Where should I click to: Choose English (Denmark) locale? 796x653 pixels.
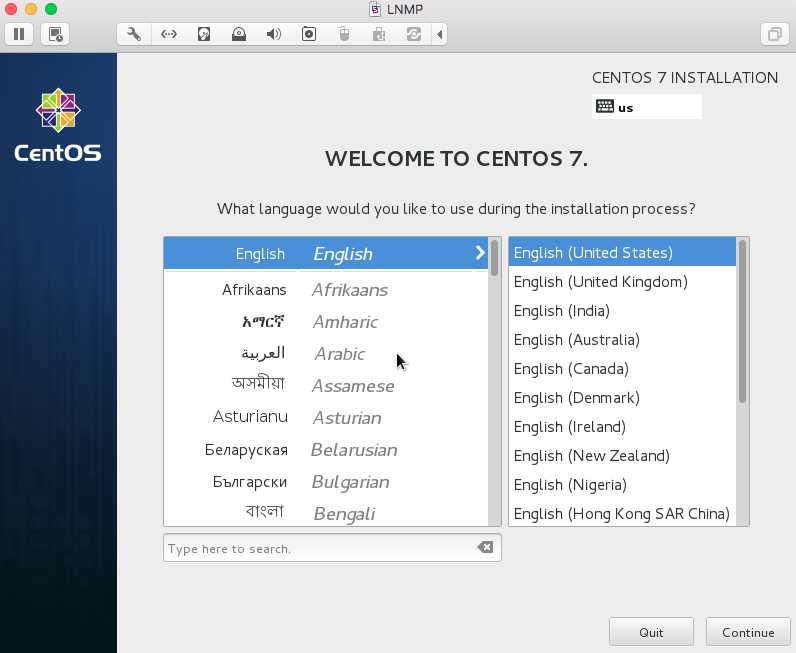(622, 397)
